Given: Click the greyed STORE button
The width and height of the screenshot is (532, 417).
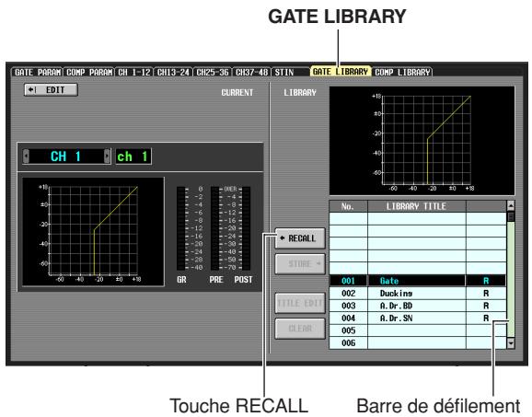Looking at the screenshot, I should (300, 263).
